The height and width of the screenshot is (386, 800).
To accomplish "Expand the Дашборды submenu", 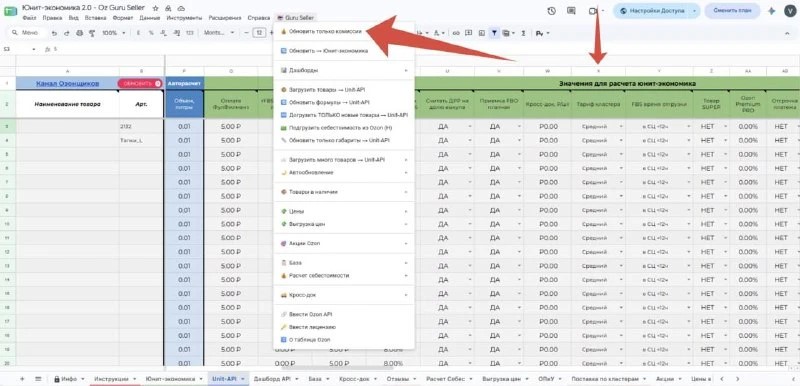I will (x=344, y=70).
